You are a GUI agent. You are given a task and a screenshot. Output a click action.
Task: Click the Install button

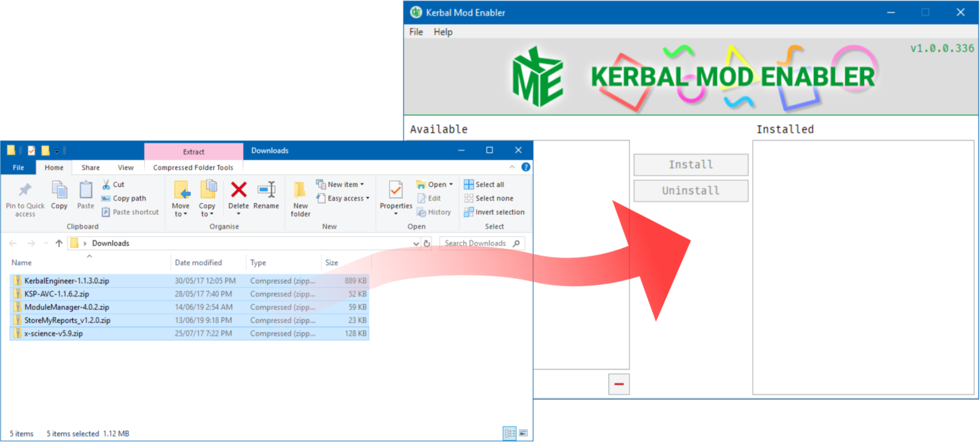pyautogui.click(x=691, y=165)
